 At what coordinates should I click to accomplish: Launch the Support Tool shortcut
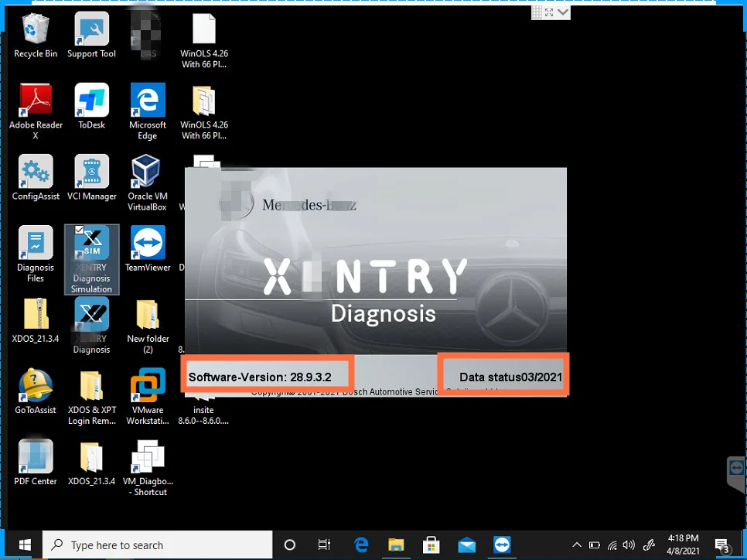(x=91, y=36)
